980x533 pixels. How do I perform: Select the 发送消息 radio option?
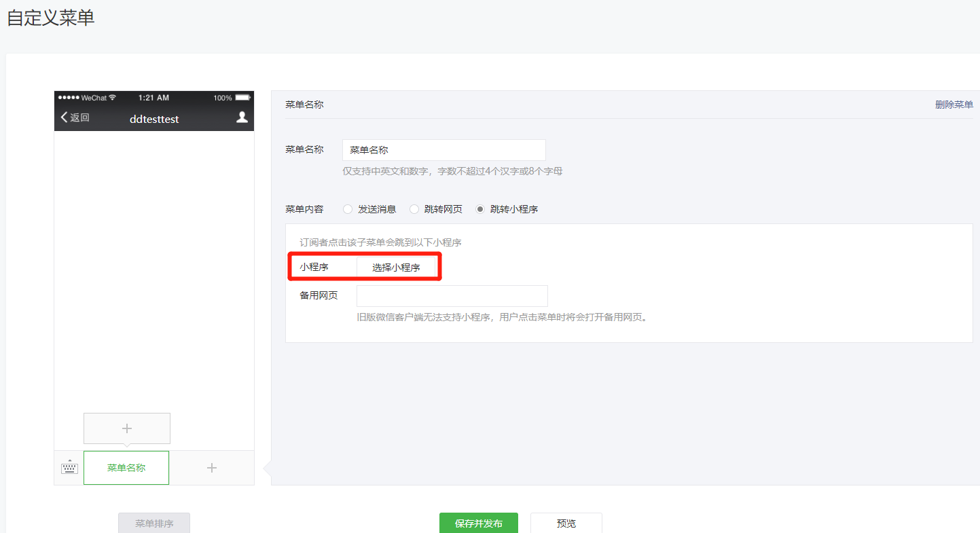click(x=348, y=209)
